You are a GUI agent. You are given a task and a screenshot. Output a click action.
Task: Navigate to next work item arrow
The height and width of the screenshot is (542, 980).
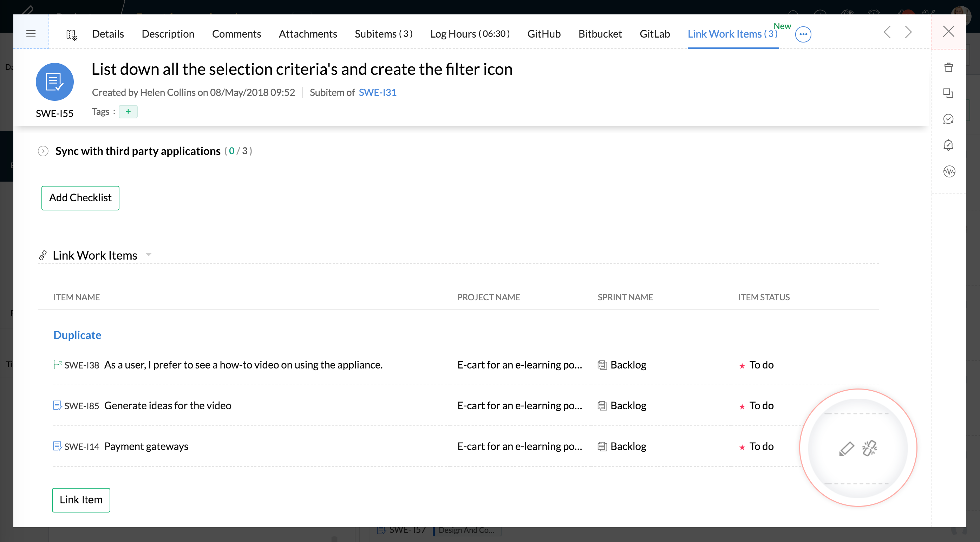(908, 32)
